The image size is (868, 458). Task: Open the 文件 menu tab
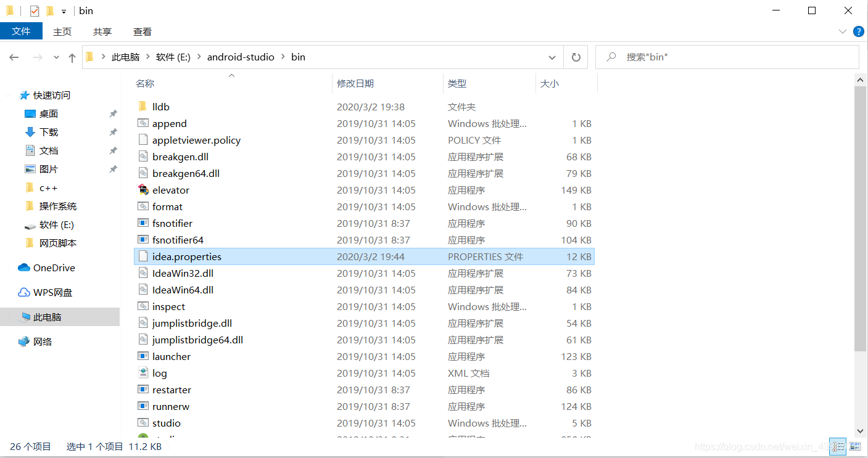pyautogui.click(x=21, y=31)
